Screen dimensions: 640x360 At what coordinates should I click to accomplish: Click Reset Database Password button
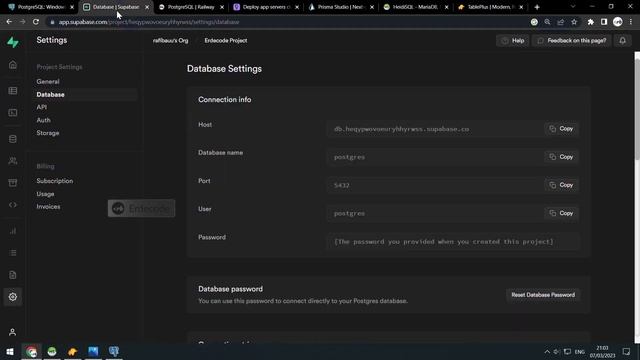click(x=543, y=295)
